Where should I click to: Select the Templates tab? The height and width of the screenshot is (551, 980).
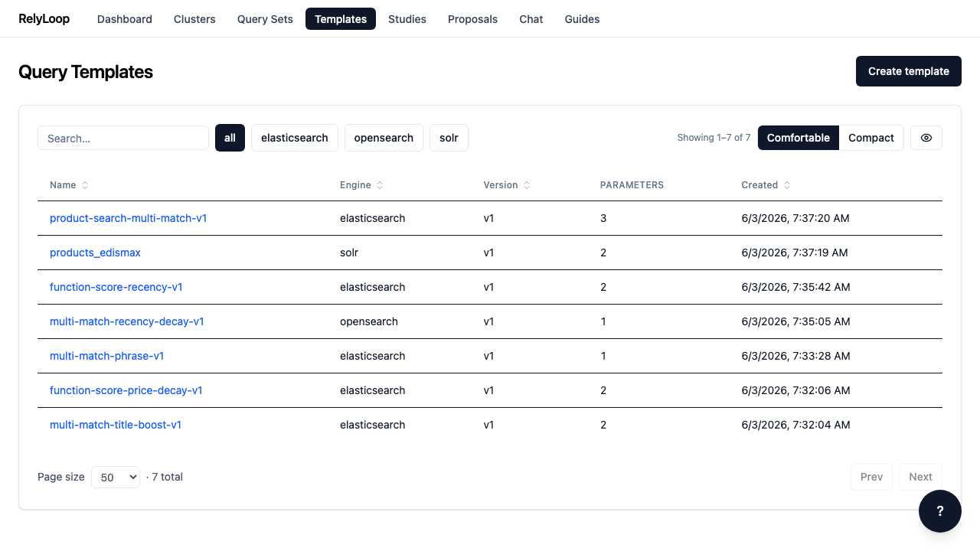coord(341,19)
